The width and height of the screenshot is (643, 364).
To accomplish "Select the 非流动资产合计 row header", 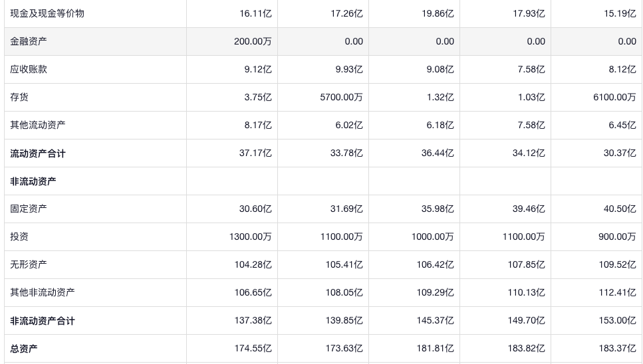I will [43, 321].
